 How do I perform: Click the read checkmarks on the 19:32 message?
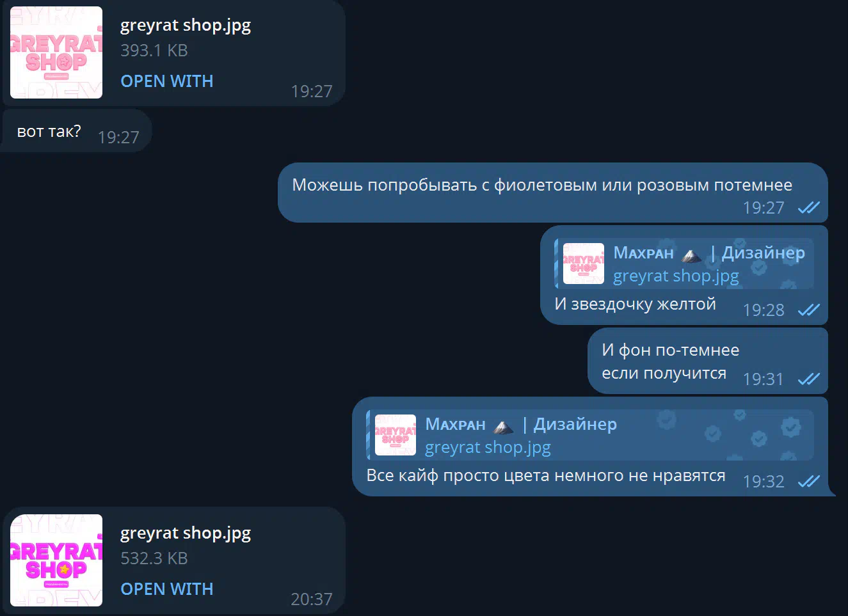[x=809, y=482]
